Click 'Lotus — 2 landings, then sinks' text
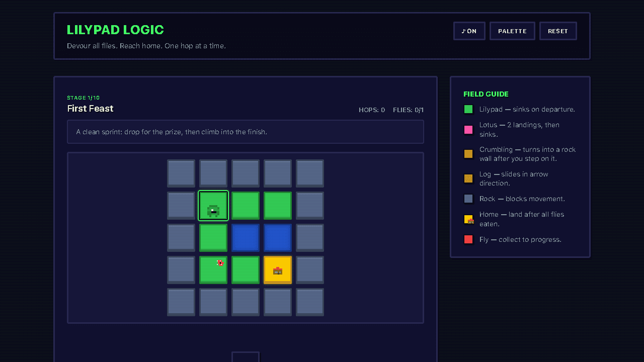 (519, 130)
